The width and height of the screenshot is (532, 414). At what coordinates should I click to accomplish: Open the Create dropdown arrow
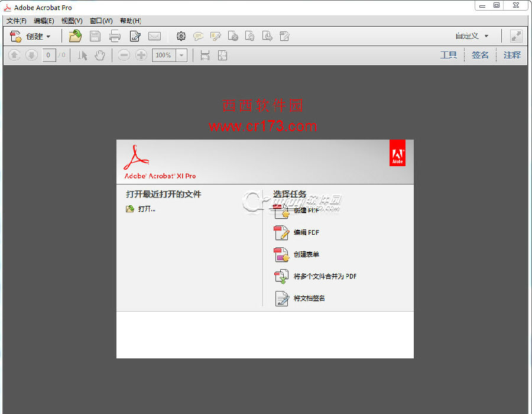coord(48,36)
